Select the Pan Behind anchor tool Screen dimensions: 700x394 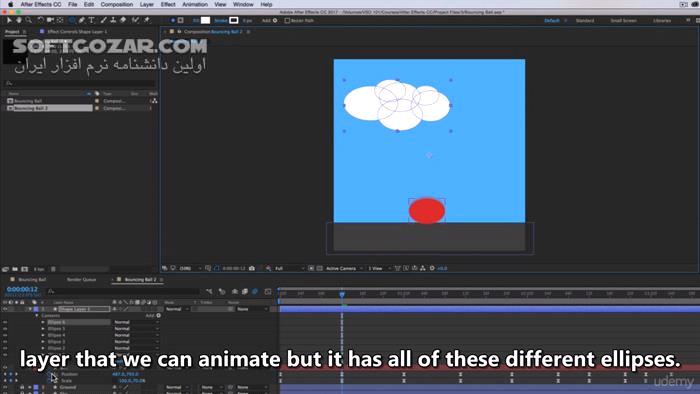click(x=60, y=20)
